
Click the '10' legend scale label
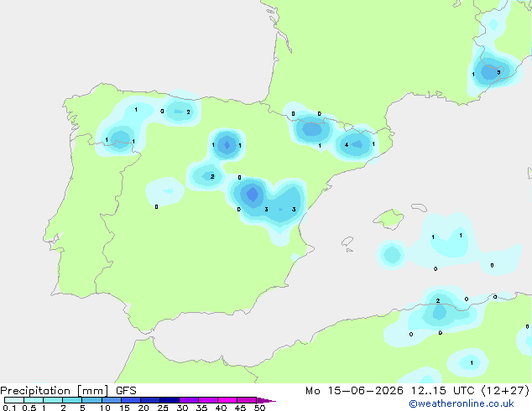click(x=105, y=408)
